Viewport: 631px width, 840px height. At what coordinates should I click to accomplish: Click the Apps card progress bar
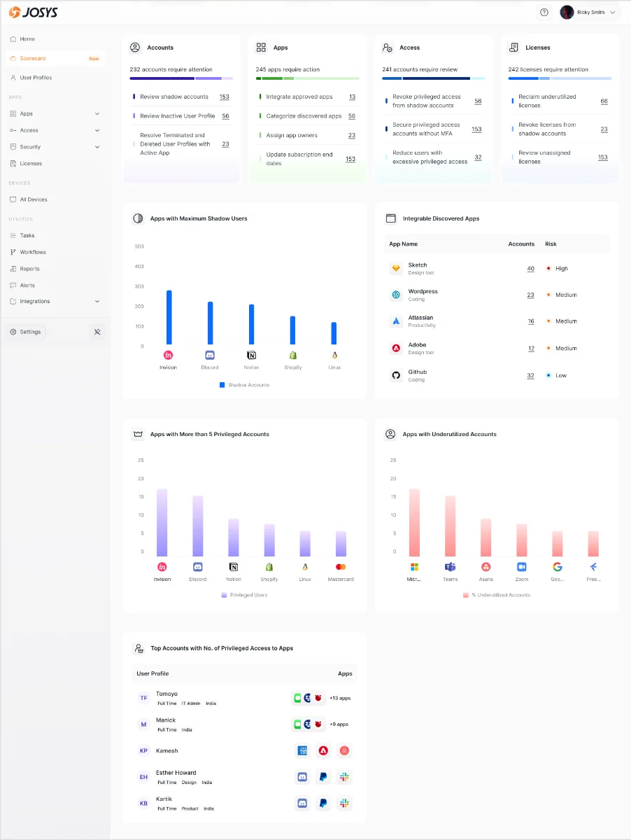[x=308, y=78]
